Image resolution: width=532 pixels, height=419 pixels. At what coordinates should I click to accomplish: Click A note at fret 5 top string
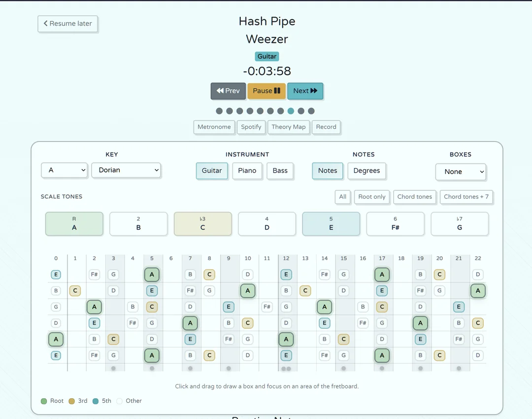coord(152,275)
